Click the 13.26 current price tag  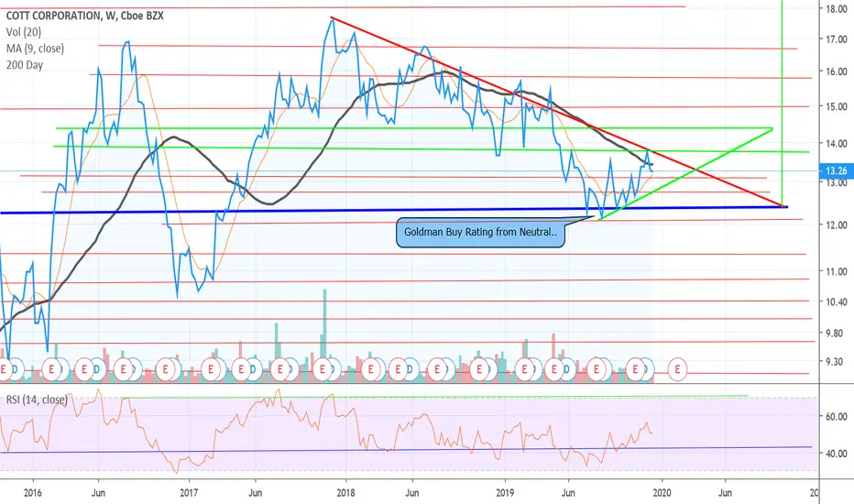pyautogui.click(x=836, y=171)
